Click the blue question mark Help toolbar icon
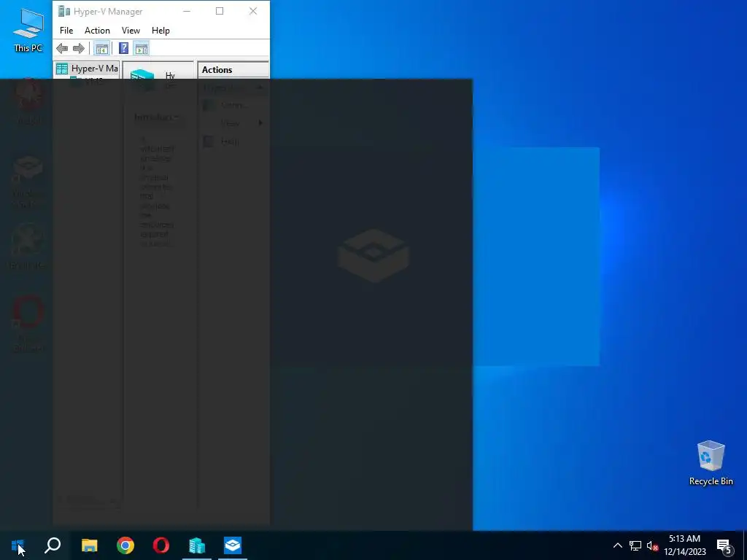Screen dimensions: 747x560 [123, 48]
